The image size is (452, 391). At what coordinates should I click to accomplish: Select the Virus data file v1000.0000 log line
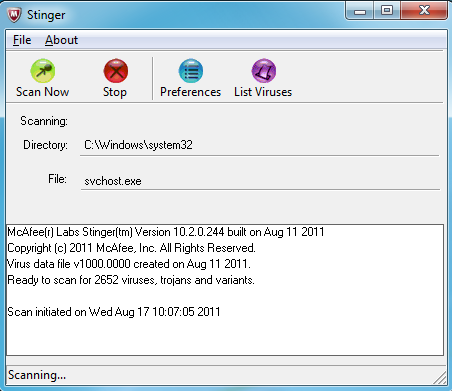pos(129,264)
